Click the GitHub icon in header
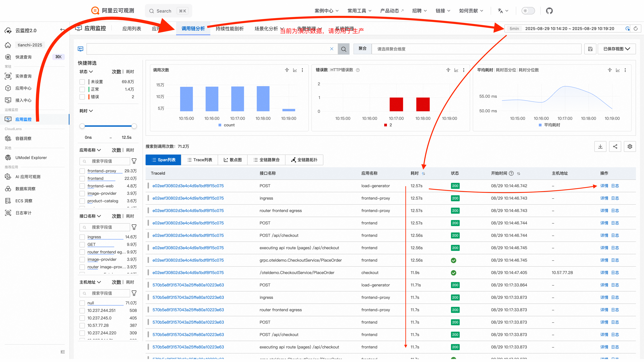 pos(549,11)
